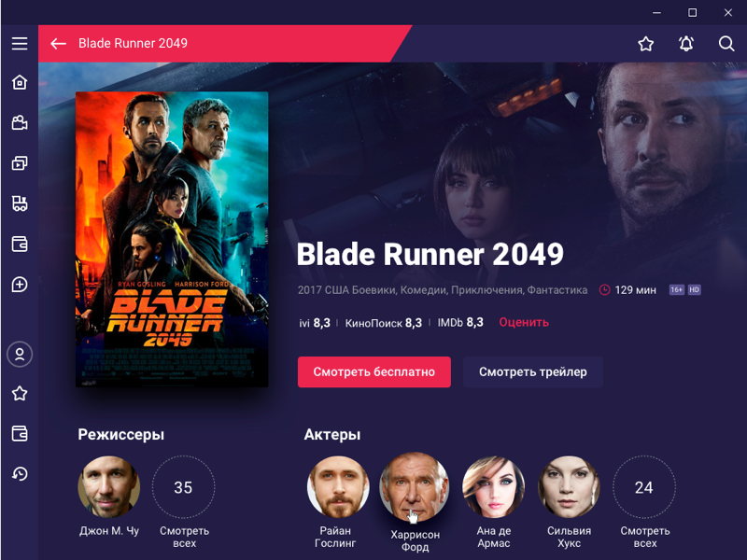
Task: Add Blade Runner 2049 to favorites with the header star
Action: click(646, 44)
